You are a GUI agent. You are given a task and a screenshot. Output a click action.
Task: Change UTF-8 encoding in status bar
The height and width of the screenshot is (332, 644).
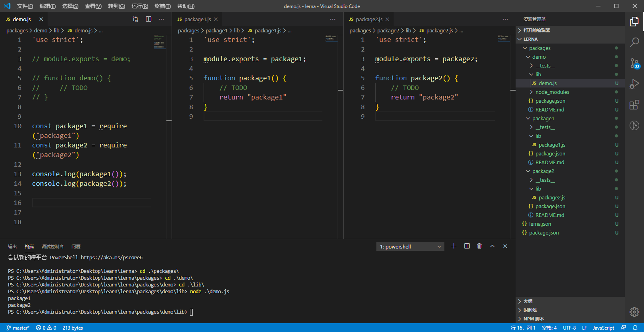click(569, 328)
